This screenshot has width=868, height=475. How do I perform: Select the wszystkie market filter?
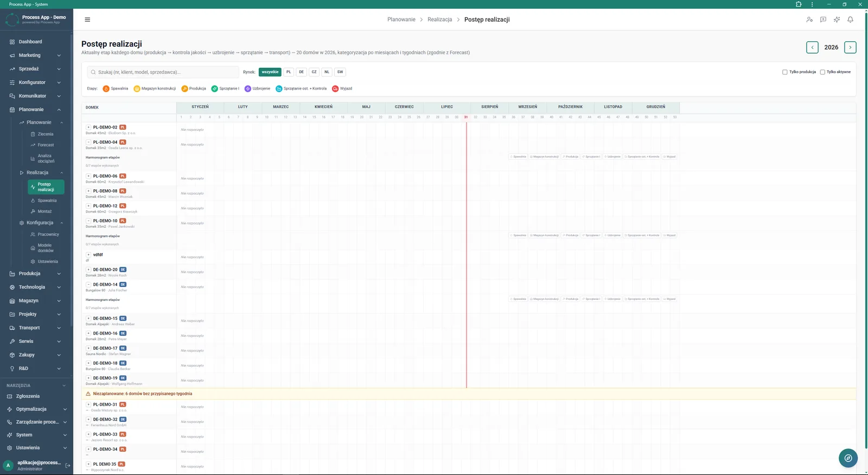pos(270,72)
